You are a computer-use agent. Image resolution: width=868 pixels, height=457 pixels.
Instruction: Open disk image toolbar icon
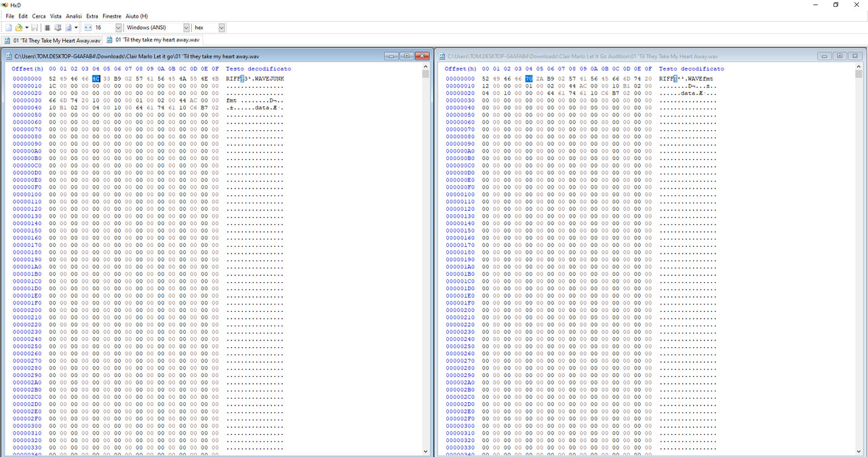click(68, 28)
